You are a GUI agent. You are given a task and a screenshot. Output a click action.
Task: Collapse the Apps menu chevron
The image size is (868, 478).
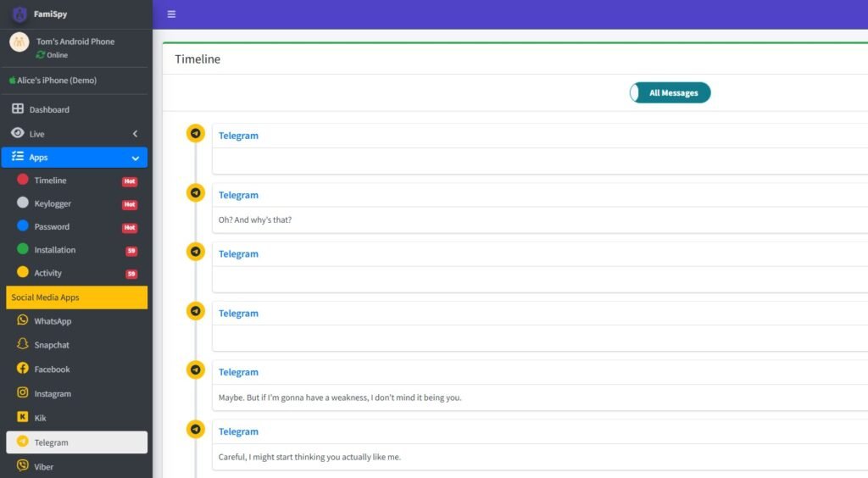click(x=135, y=158)
